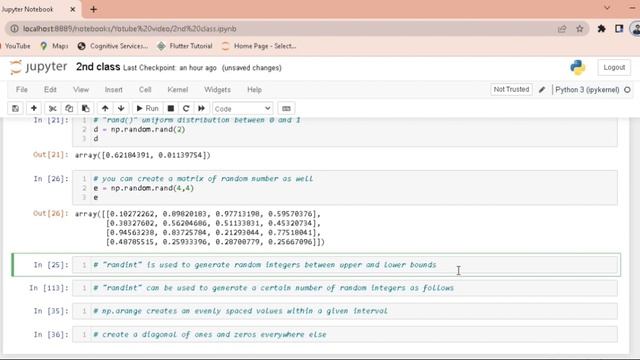The height and width of the screenshot is (360, 640).
Task: Open the Help menu
Action: [254, 90]
